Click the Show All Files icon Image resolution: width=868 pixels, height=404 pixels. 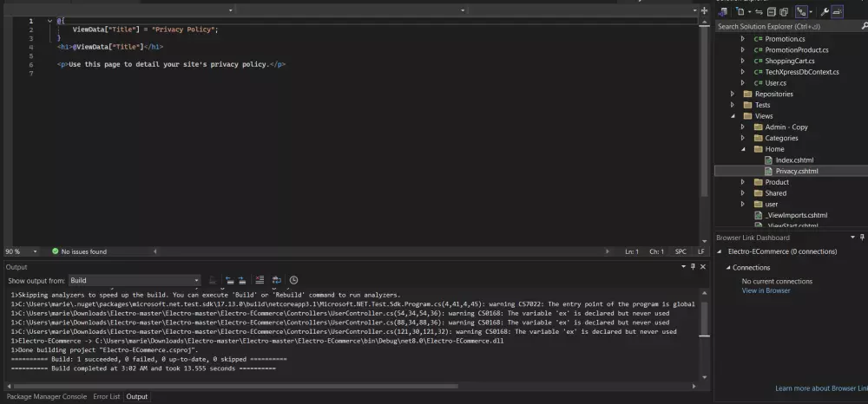(x=784, y=11)
